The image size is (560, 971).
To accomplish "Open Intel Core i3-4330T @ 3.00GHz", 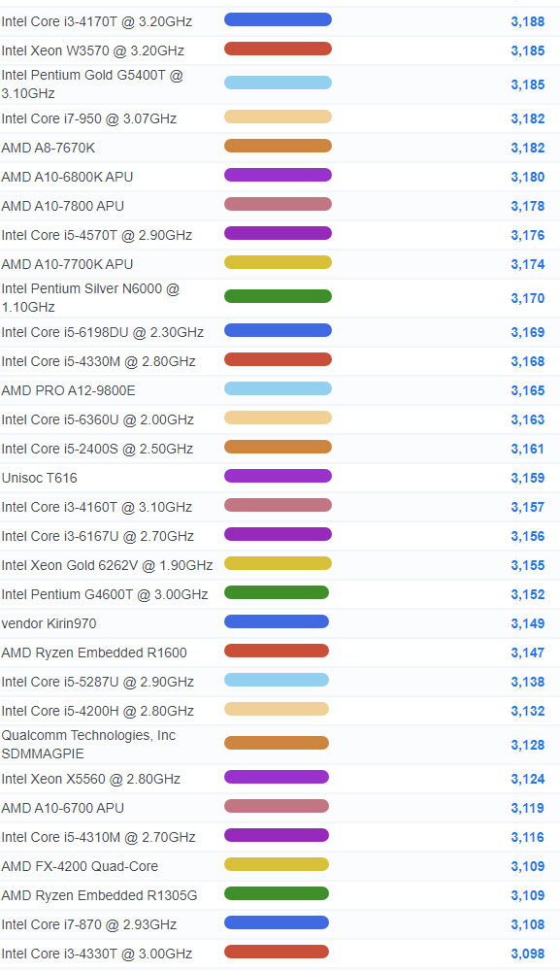I will coord(96,954).
